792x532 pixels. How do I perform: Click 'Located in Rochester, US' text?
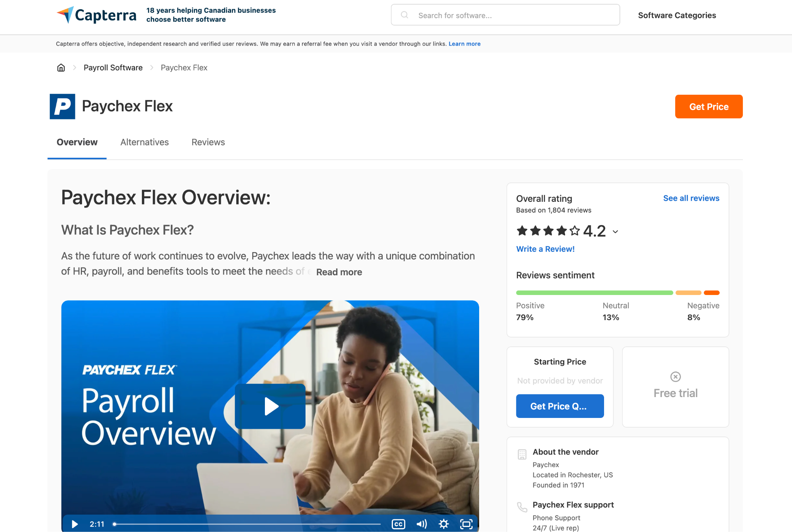coord(573,475)
